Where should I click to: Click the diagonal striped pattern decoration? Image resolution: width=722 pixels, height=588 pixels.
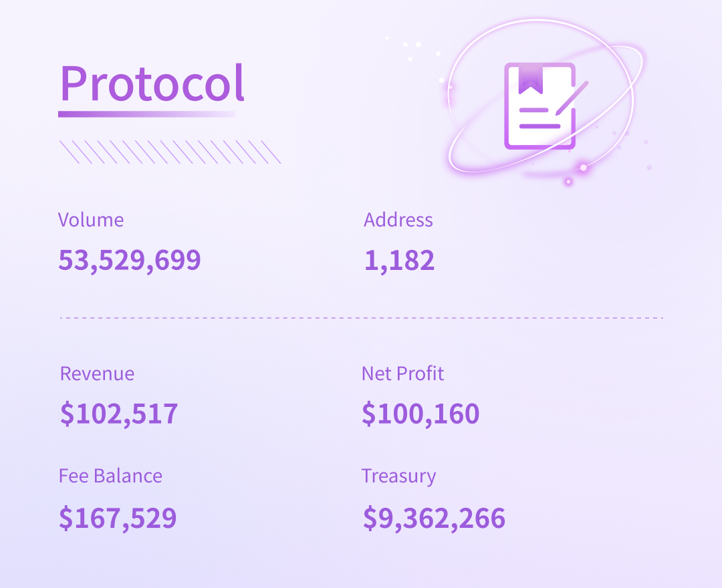pos(170,152)
